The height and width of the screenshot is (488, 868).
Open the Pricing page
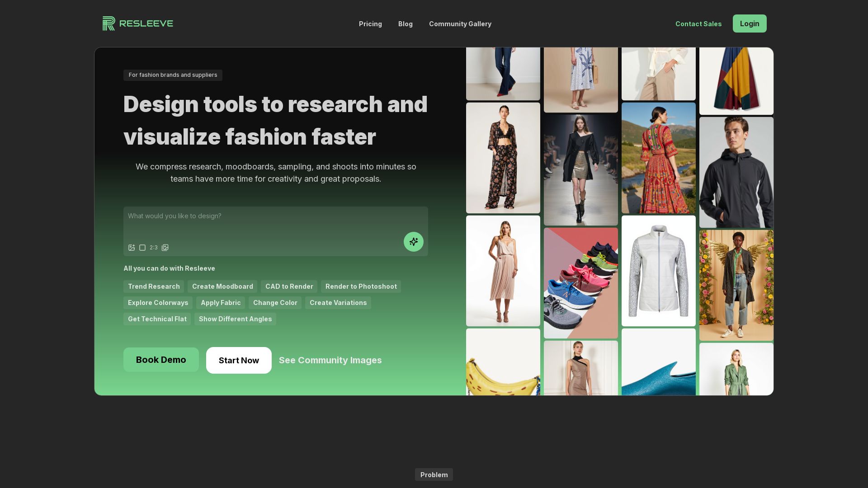click(x=370, y=24)
